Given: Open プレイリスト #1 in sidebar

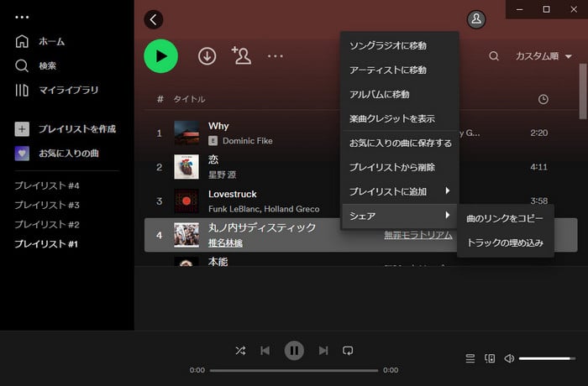Looking at the screenshot, I should pos(46,244).
